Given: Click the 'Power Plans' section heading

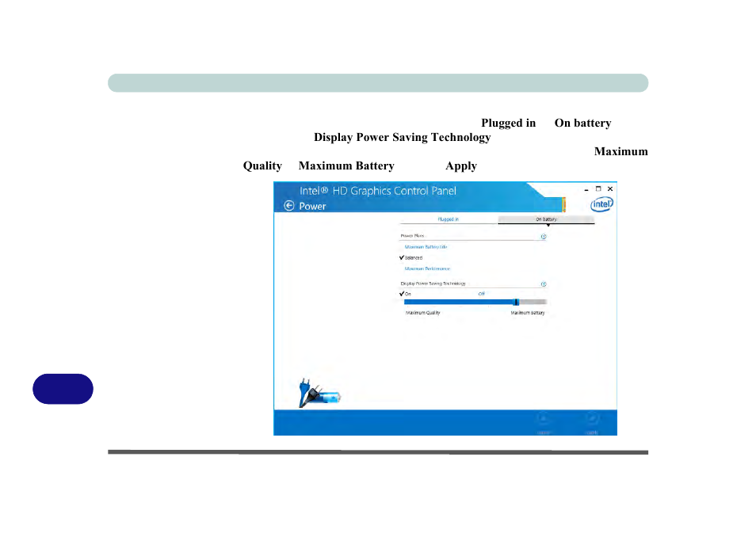Looking at the screenshot, I should 412,236.
